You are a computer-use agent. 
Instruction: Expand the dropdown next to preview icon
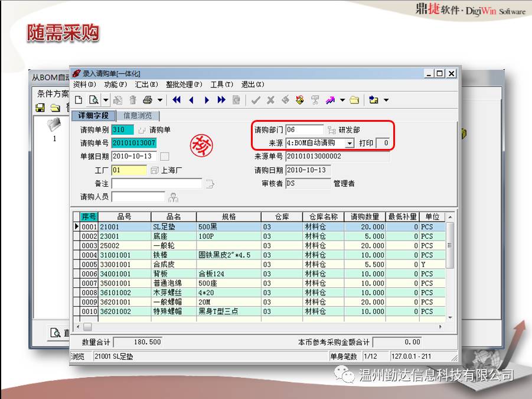pyautogui.click(x=105, y=100)
